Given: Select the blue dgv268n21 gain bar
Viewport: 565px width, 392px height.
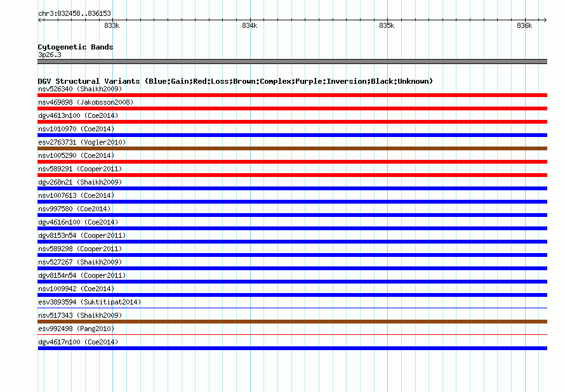Looking at the screenshot, I should 292,188.
